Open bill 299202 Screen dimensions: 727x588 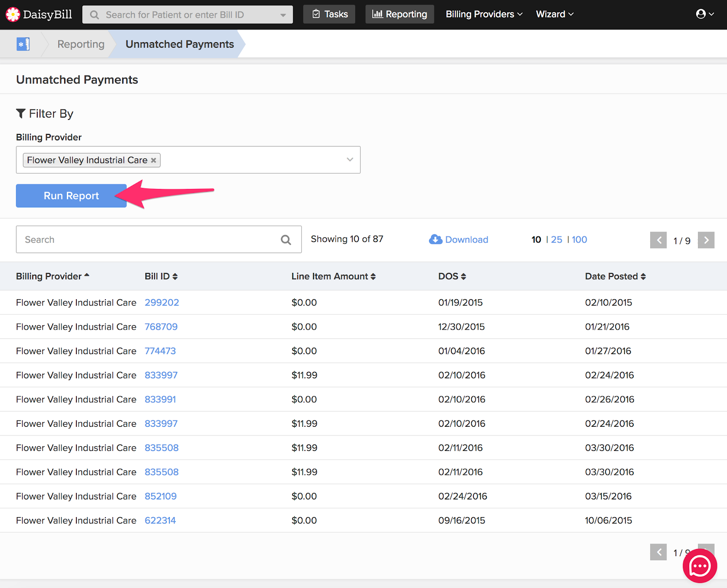pos(162,302)
